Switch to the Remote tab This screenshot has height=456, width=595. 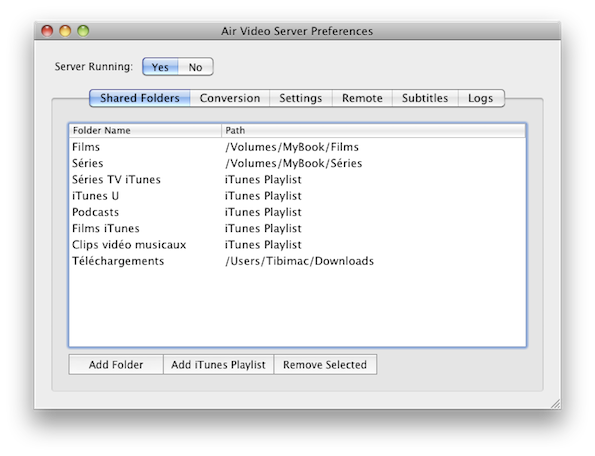click(362, 98)
